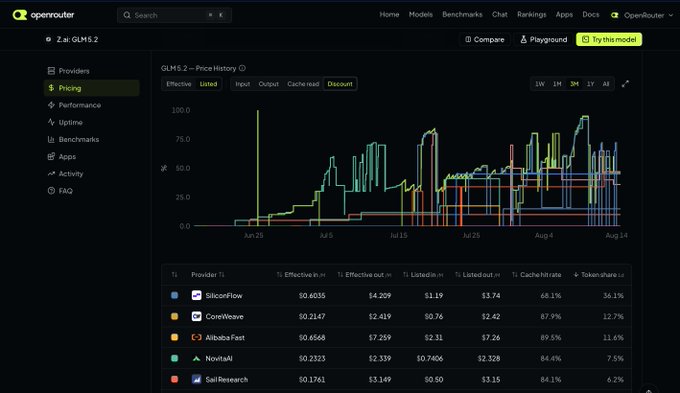The image size is (680, 393).
Task: Open the Uptime sidebar section
Action: coord(92,122)
